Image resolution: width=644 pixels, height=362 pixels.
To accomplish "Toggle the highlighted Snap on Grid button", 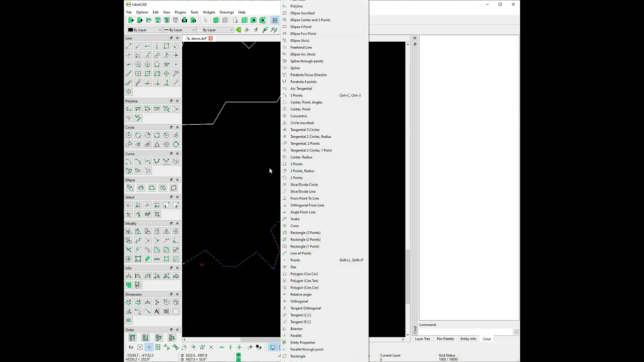I will coord(149,347).
